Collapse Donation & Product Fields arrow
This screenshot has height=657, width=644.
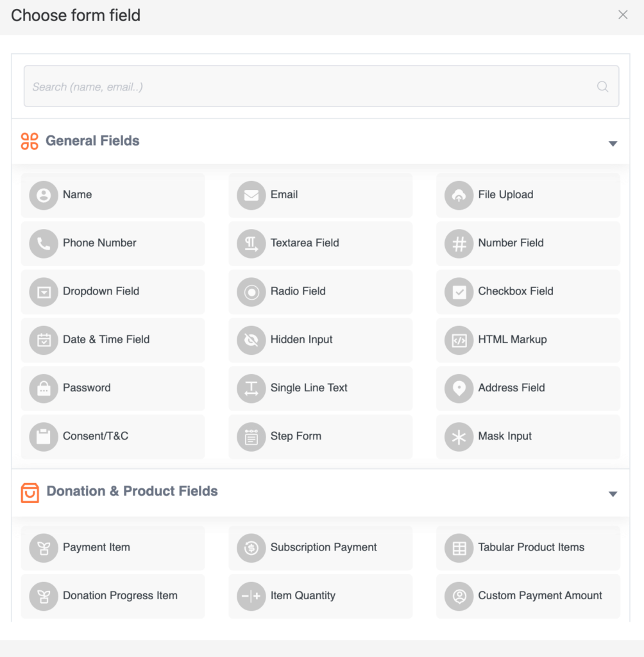613,494
